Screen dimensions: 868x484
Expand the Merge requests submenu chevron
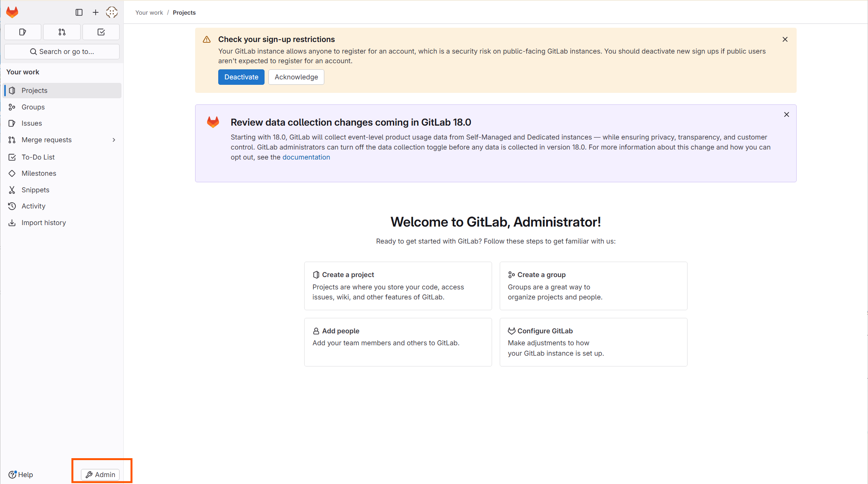pyautogui.click(x=114, y=140)
